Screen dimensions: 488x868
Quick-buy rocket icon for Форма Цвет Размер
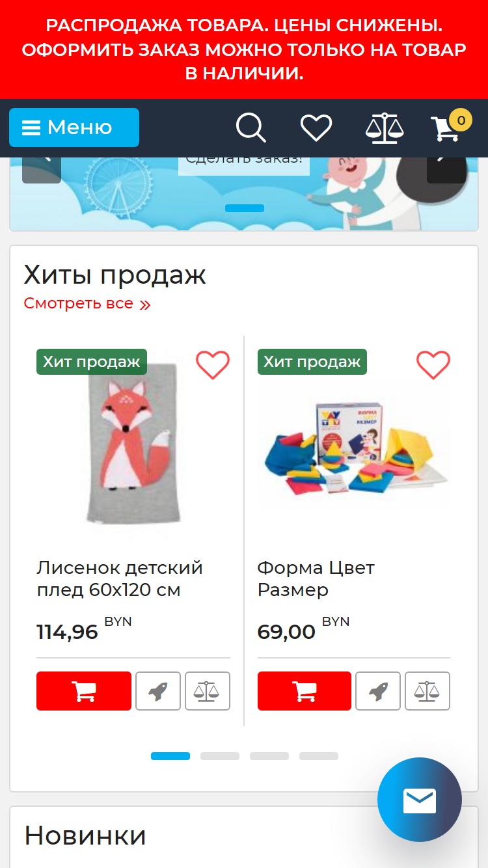point(378,691)
